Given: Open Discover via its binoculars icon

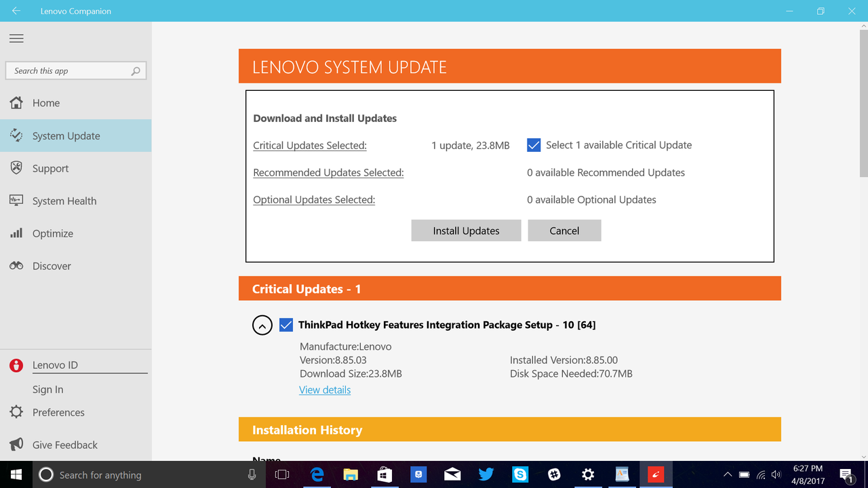Looking at the screenshot, I should (x=16, y=266).
